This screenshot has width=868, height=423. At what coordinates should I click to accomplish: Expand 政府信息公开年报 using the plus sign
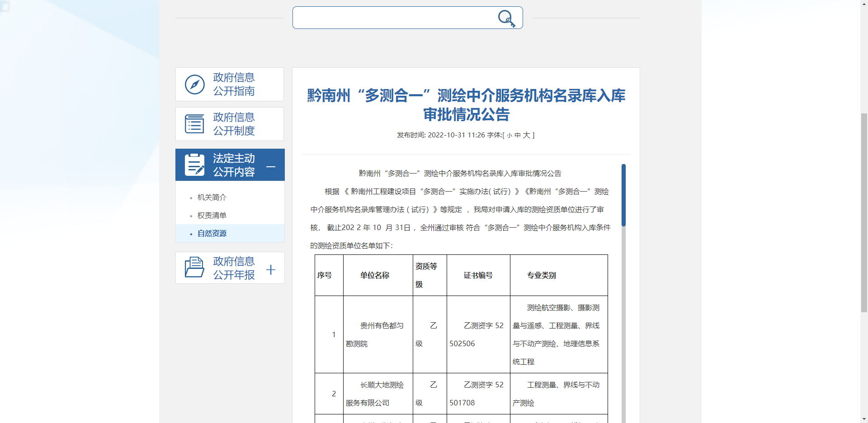point(271,270)
